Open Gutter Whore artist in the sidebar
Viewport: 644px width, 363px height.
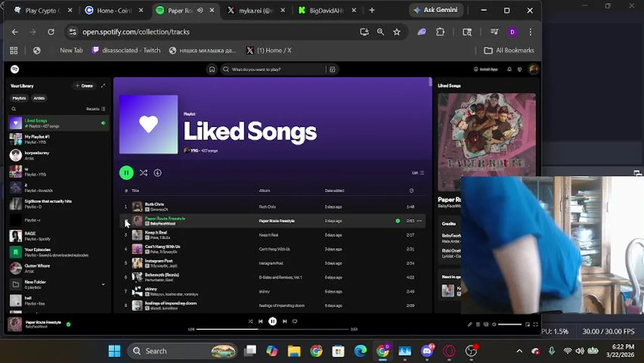click(x=58, y=268)
